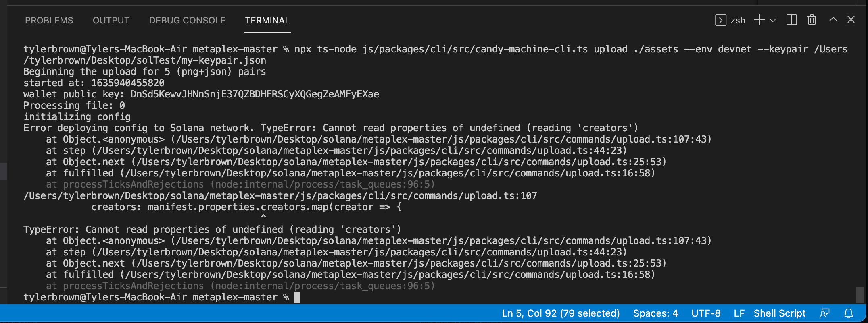Split the terminal into two panes

(x=791, y=20)
